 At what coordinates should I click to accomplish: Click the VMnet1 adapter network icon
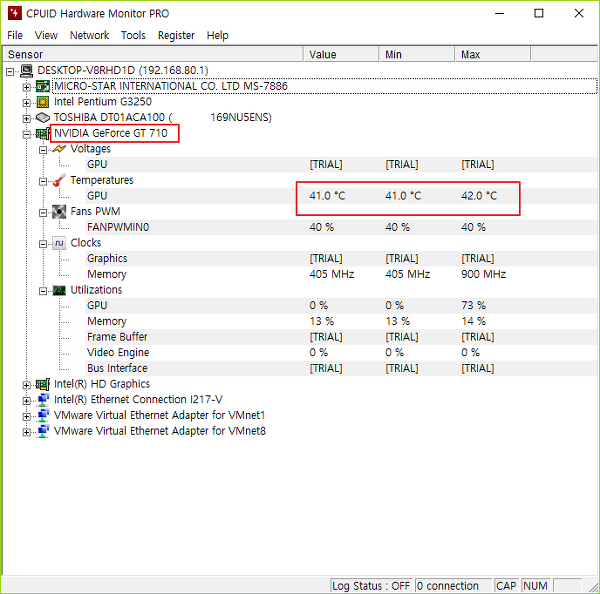point(42,415)
